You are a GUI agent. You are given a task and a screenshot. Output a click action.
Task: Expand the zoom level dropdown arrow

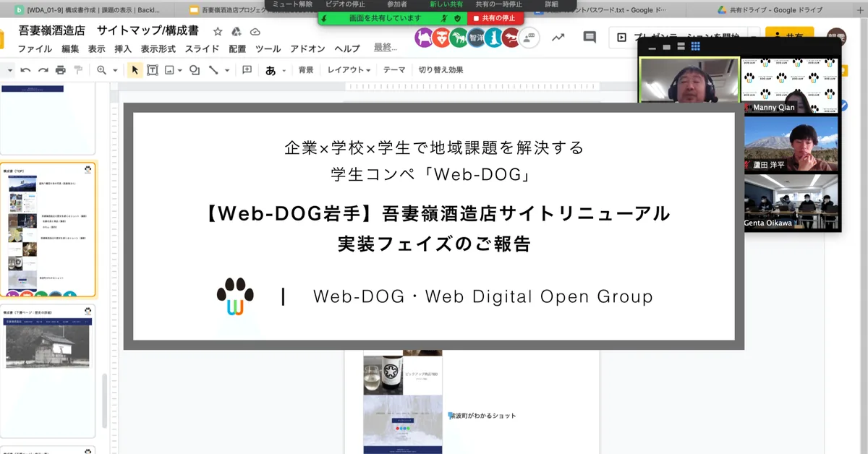[116, 70]
